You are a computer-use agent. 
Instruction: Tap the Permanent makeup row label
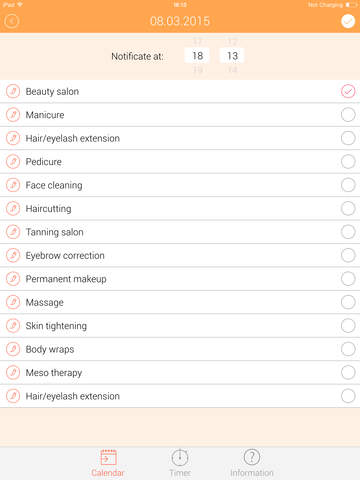pyautogui.click(x=66, y=279)
